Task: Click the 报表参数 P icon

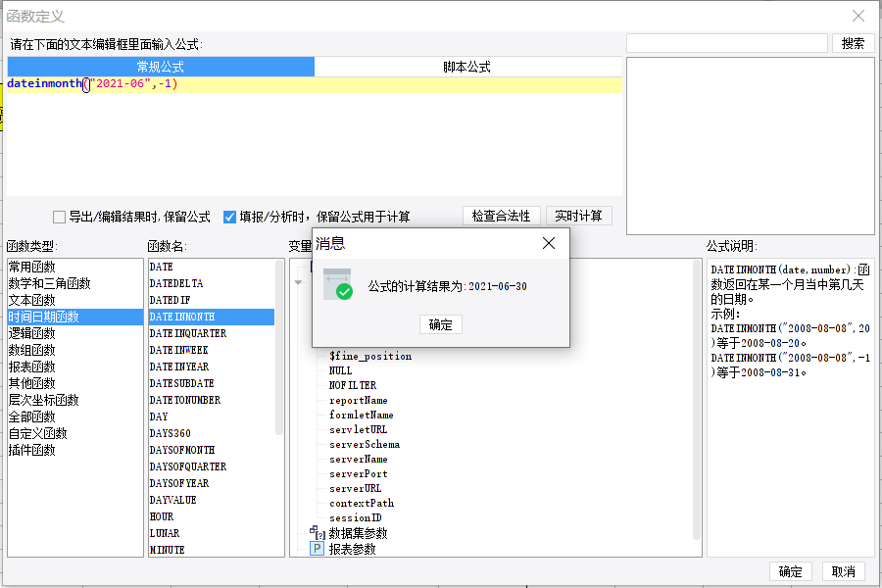Action: (318, 549)
